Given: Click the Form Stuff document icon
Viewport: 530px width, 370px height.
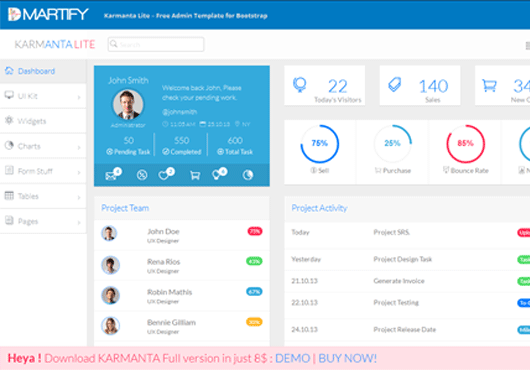Looking at the screenshot, I should 9,170.
